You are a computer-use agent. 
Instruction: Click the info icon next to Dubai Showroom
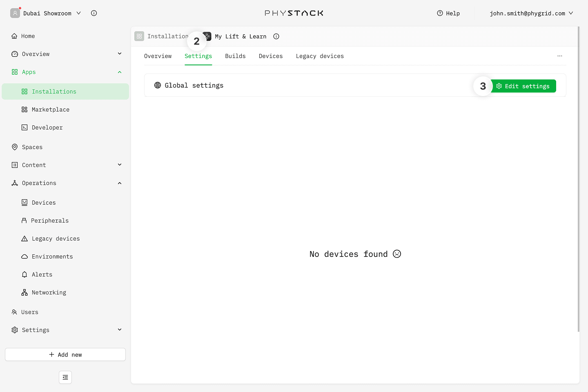[94, 13]
